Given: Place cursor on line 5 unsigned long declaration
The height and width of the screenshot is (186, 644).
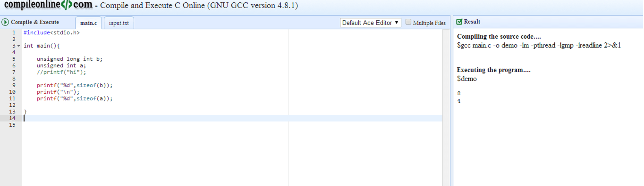Looking at the screenshot, I should [x=69, y=59].
